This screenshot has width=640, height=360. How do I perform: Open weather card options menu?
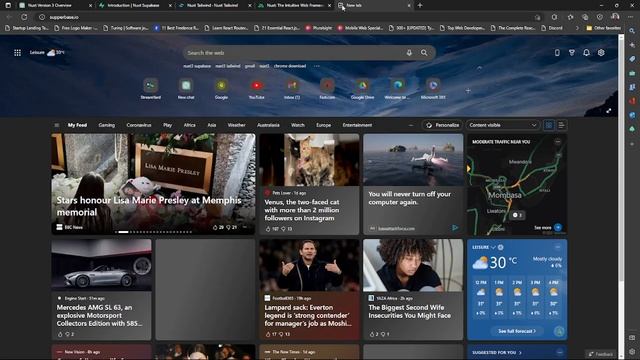pos(558,247)
